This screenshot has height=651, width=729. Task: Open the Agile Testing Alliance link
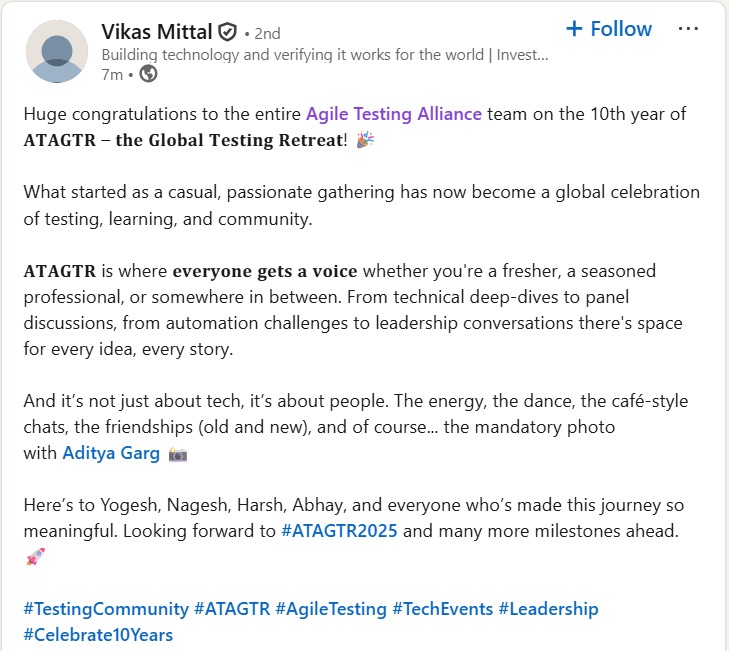pos(393,114)
